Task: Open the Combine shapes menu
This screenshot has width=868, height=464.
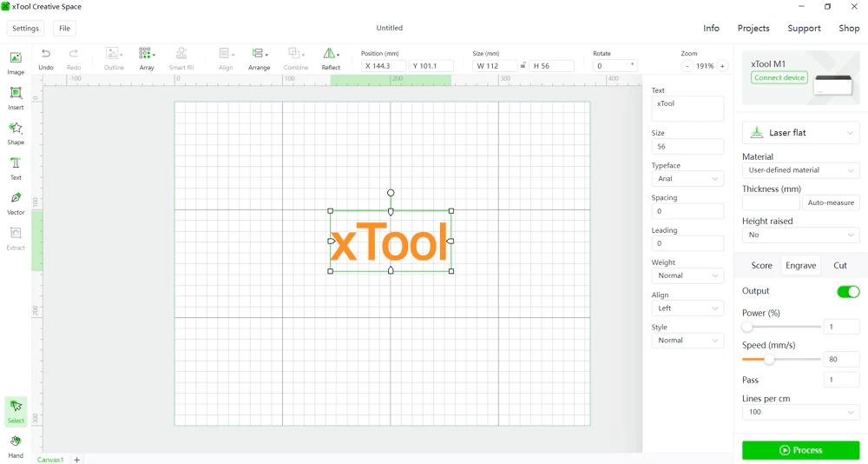Action: (296, 59)
